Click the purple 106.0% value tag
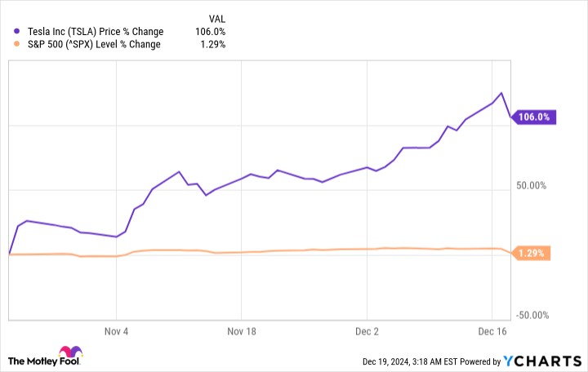Screen dimensions: 588x372 point(533,117)
